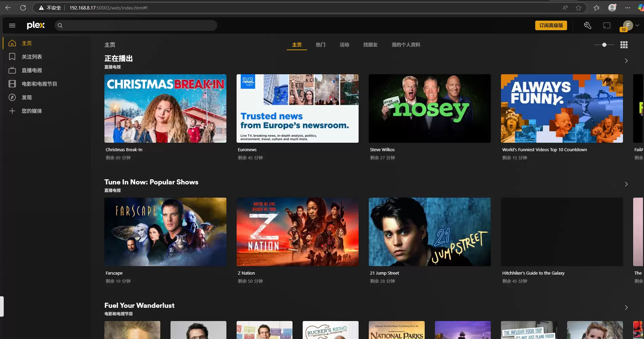
Task: Open the hamburger sidebar menu
Action: click(x=12, y=25)
